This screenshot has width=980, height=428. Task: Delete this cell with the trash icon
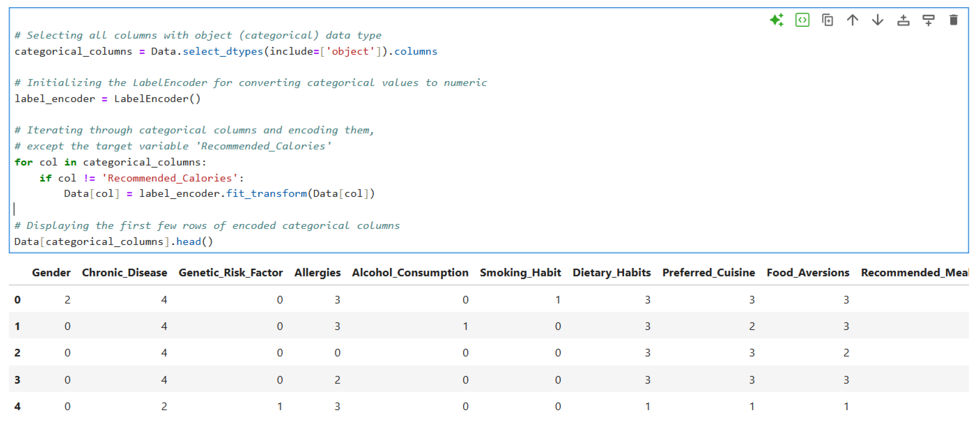[953, 20]
